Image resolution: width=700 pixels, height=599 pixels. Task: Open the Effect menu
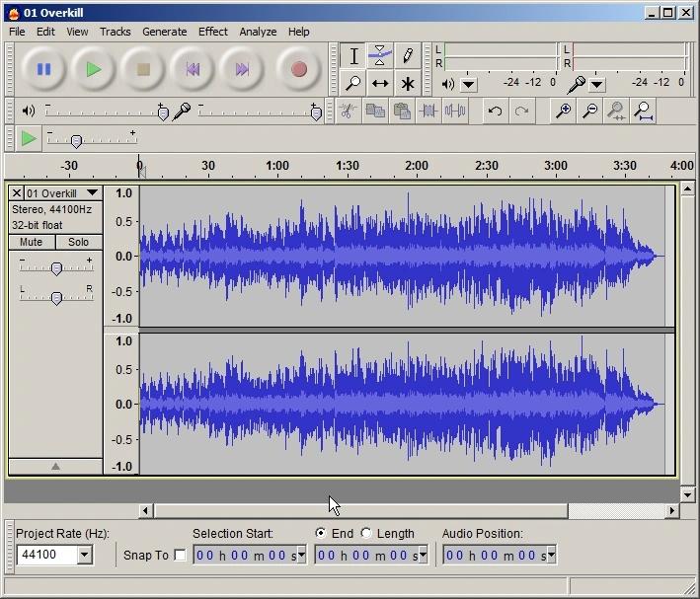(212, 32)
